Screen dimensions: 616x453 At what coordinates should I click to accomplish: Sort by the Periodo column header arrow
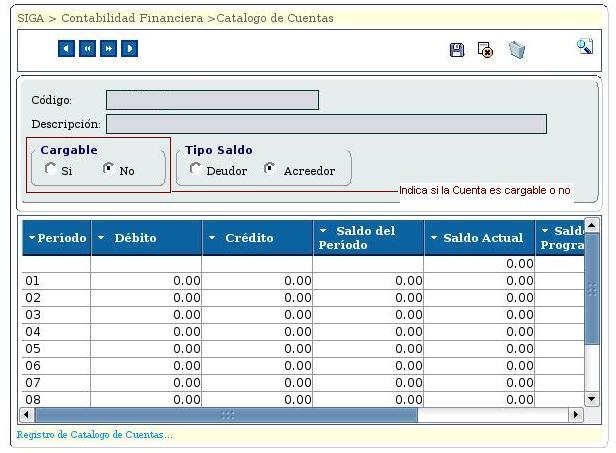[x=31, y=238]
